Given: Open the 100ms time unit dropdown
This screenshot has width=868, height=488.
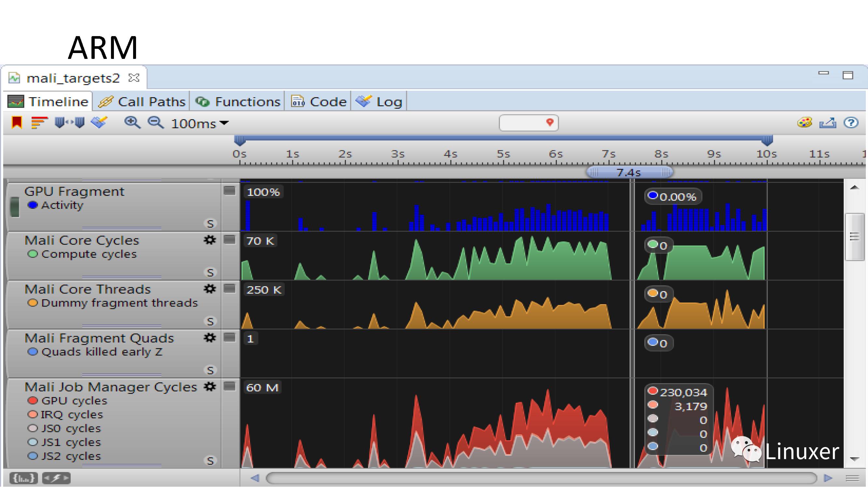Looking at the screenshot, I should [x=200, y=124].
